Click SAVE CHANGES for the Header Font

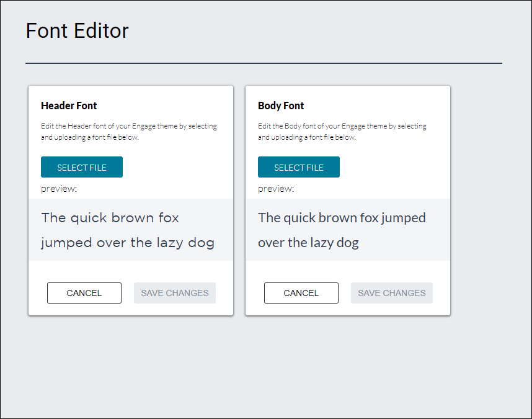click(x=174, y=292)
